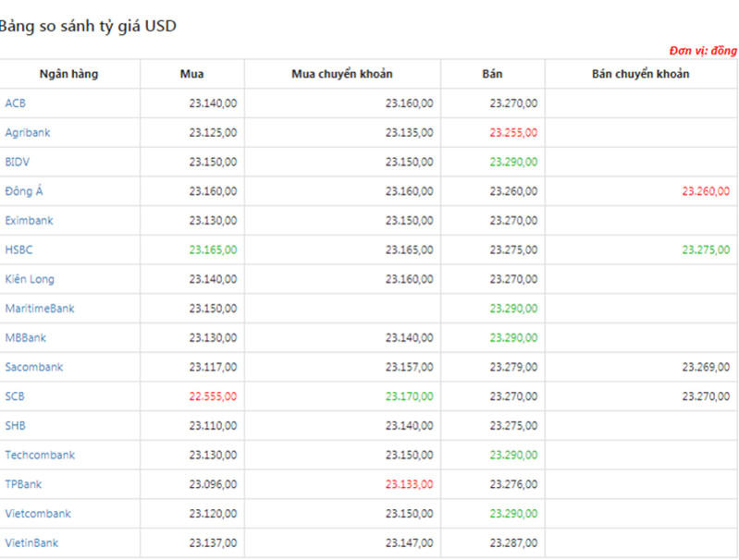The width and height of the screenshot is (739, 560).
Task: Click the Ngân hàng column header
Action: [68, 74]
